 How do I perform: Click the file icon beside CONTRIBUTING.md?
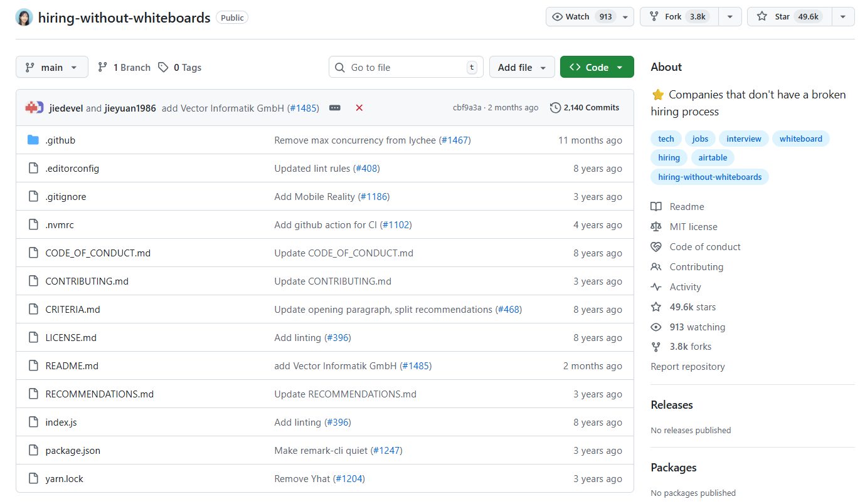[33, 281]
